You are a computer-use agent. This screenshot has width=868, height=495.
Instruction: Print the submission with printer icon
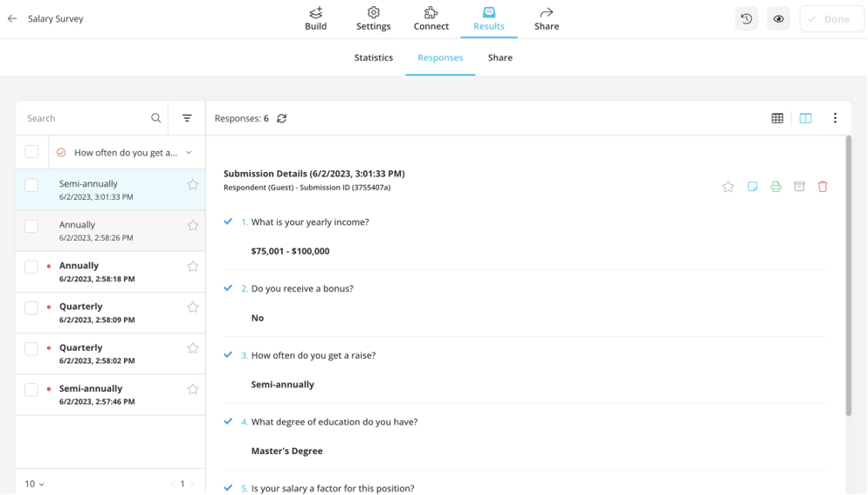(776, 187)
